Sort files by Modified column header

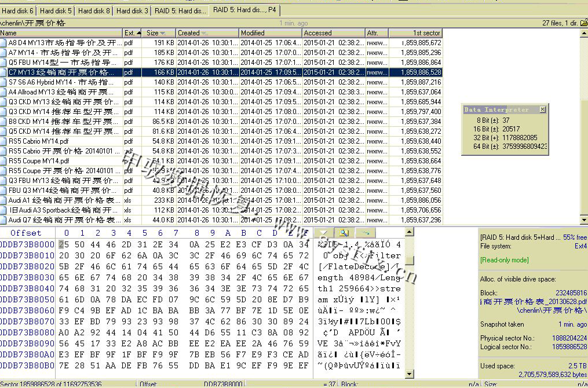(x=271, y=33)
